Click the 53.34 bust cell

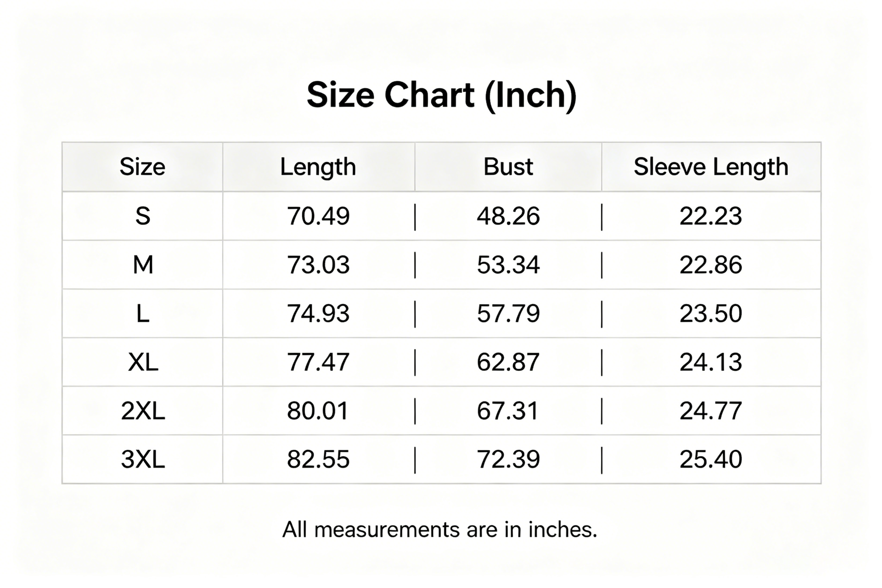pos(508,265)
